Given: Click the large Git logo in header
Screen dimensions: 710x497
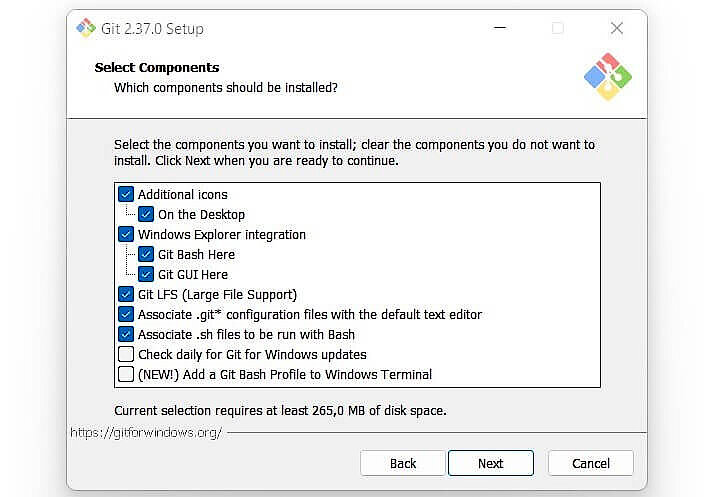Looking at the screenshot, I should [607, 76].
